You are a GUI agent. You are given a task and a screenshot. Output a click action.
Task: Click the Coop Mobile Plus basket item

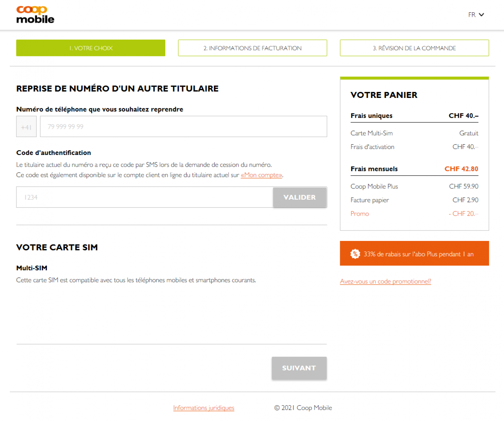(414, 186)
